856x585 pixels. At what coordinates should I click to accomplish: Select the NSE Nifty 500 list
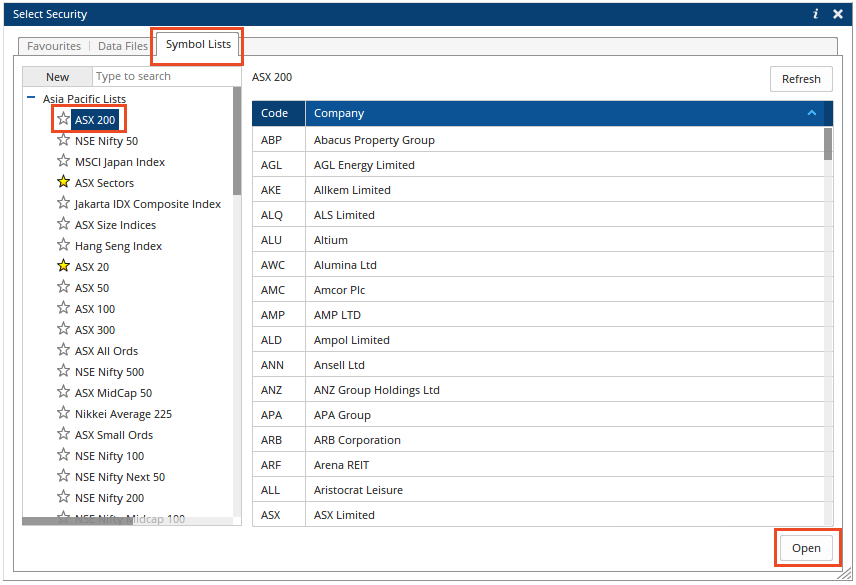(x=109, y=372)
